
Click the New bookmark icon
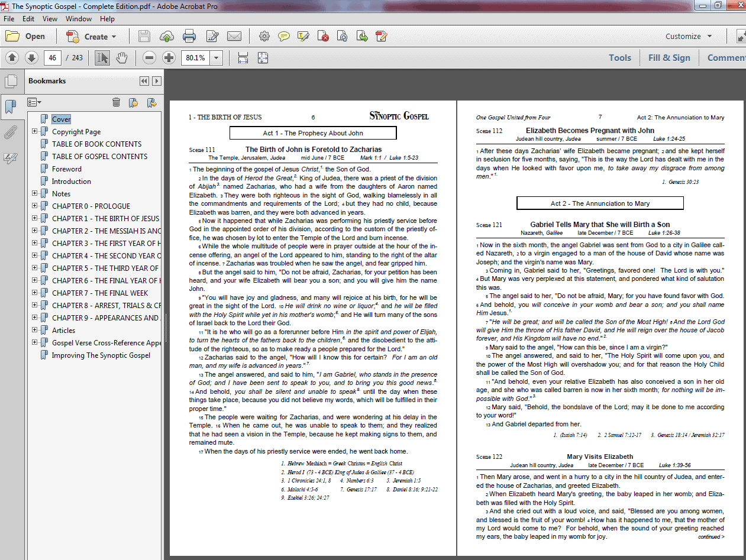coord(134,102)
